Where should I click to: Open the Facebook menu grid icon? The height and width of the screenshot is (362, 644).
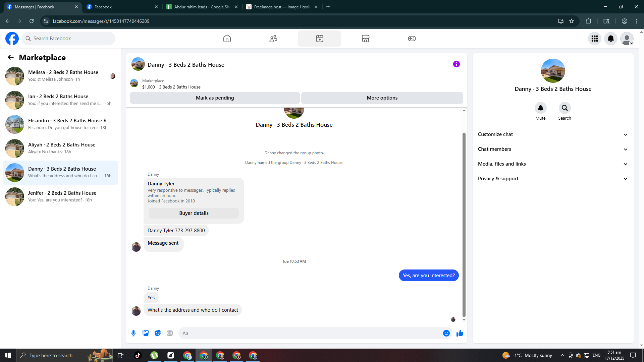click(595, 39)
